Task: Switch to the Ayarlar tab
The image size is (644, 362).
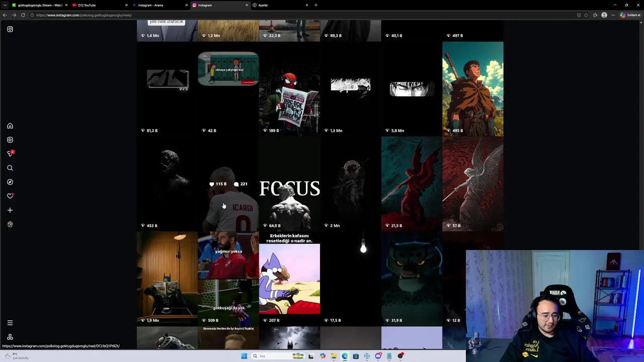Action: tap(279, 5)
